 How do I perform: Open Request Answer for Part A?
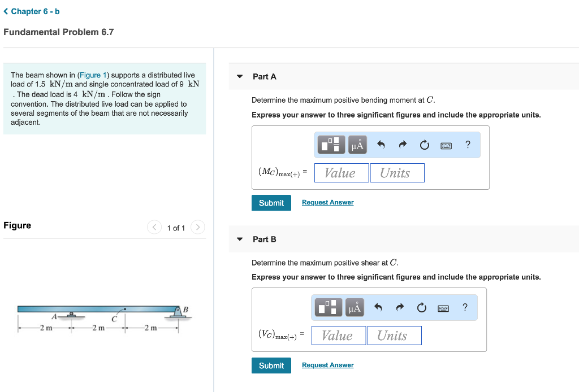[327, 202]
